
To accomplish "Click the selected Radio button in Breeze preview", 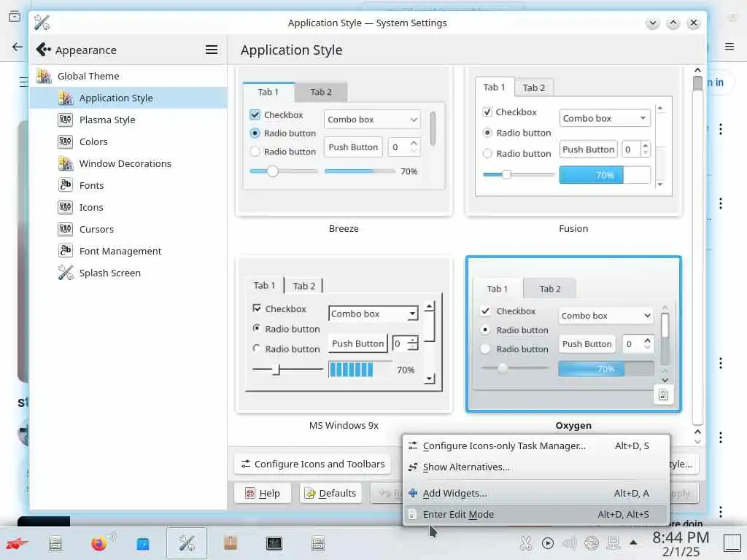I will (255, 133).
